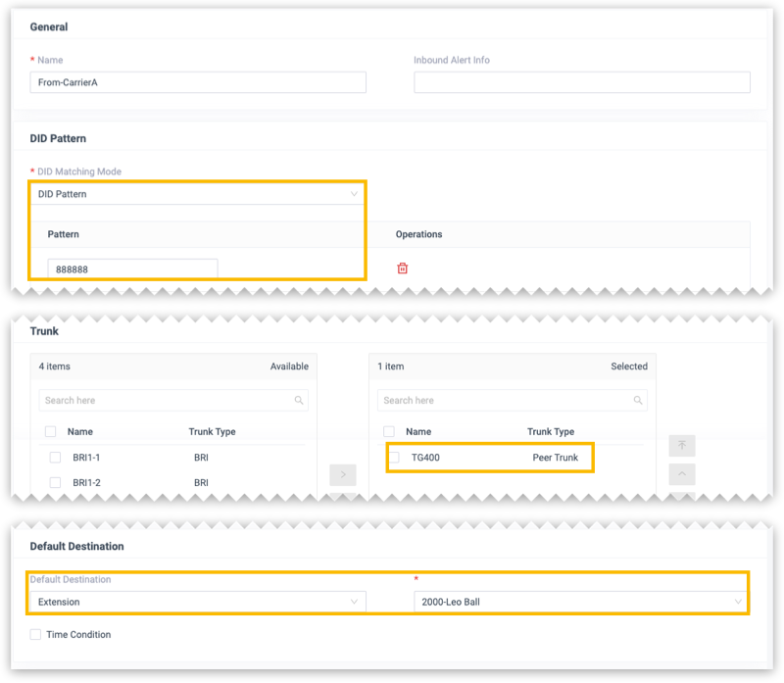
Task: Move trunk to Selected with right arrow
Action: pos(342,475)
